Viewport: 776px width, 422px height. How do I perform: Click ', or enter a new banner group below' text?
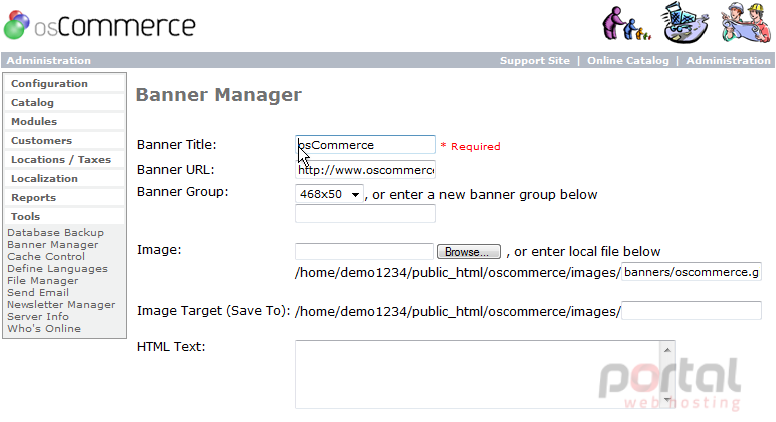pyautogui.click(x=481, y=194)
